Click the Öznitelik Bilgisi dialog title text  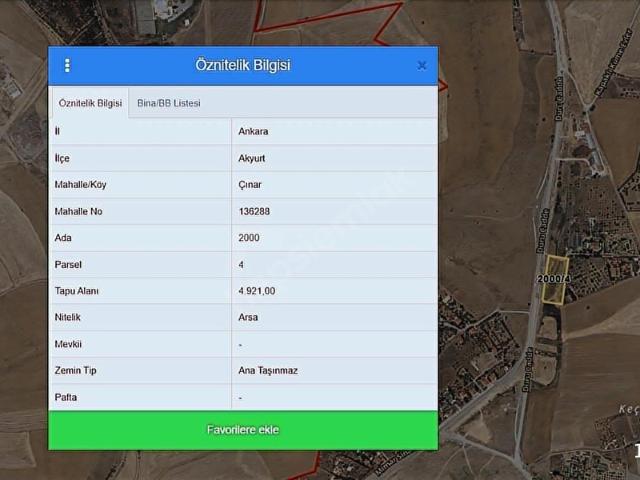[243, 66]
